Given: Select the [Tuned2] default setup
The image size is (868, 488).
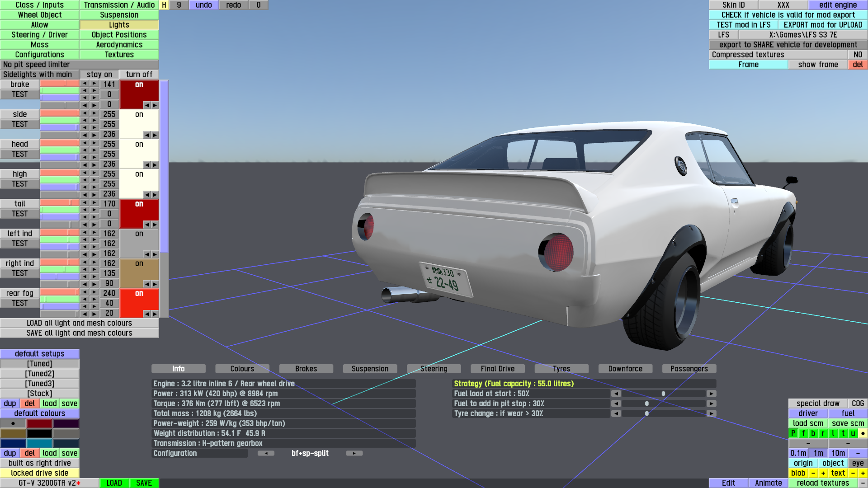Looking at the screenshot, I should coord(39,374).
